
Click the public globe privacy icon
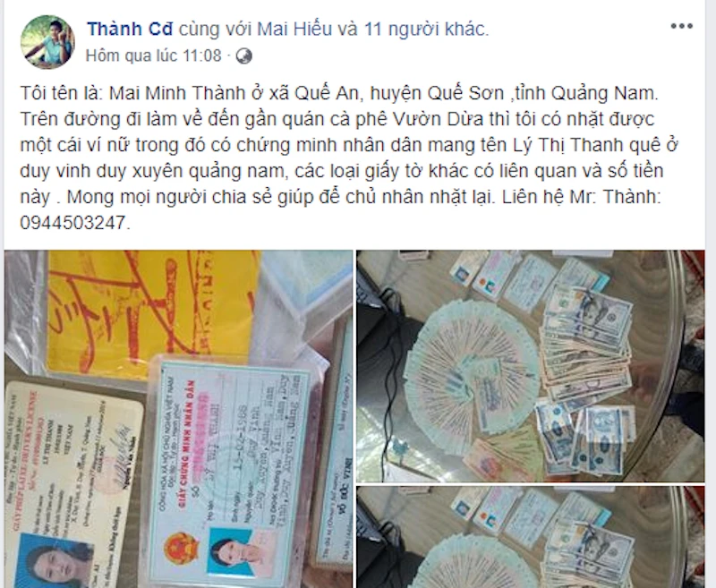[243, 56]
